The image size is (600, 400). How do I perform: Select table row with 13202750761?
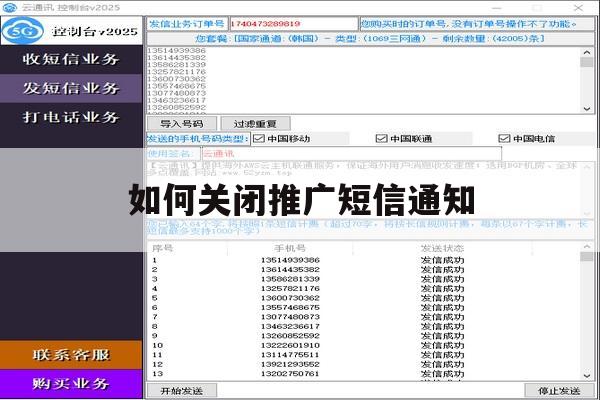pos(364,374)
